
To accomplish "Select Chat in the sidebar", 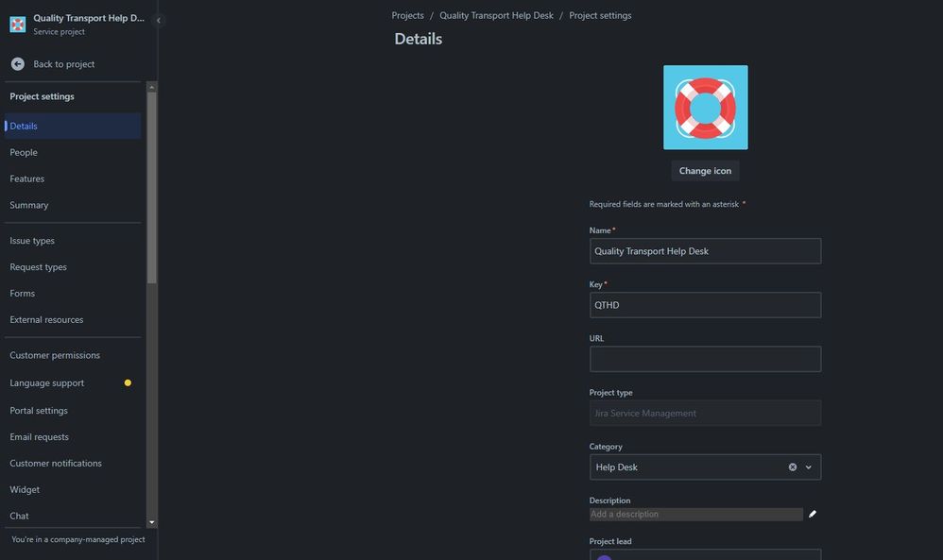I will point(73,517).
